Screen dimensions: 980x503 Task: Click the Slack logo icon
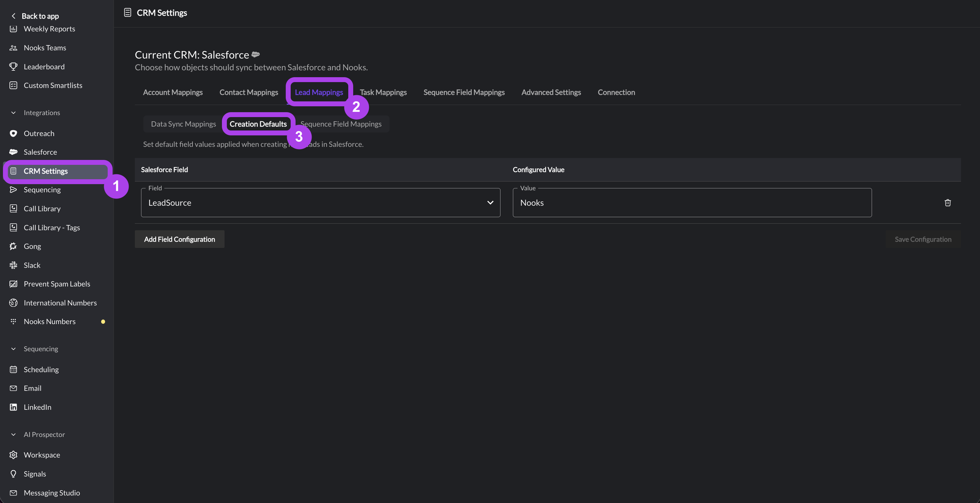tap(13, 265)
